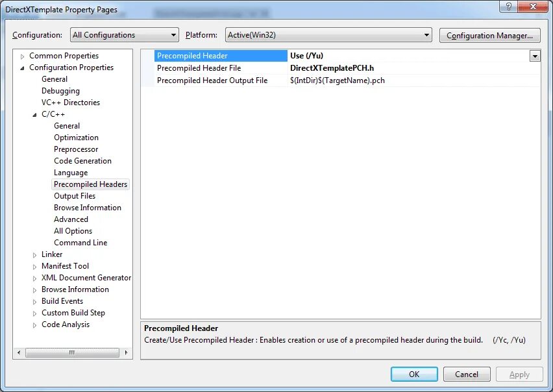This screenshot has height=392, width=553.
Task: Click the Cancel button
Action: [467, 374]
